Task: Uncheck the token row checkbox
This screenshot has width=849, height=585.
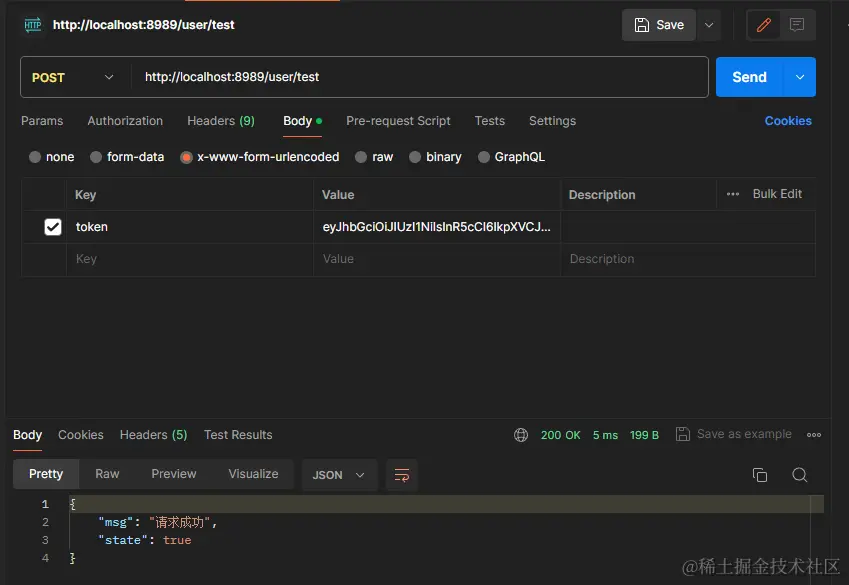Action: [x=53, y=227]
